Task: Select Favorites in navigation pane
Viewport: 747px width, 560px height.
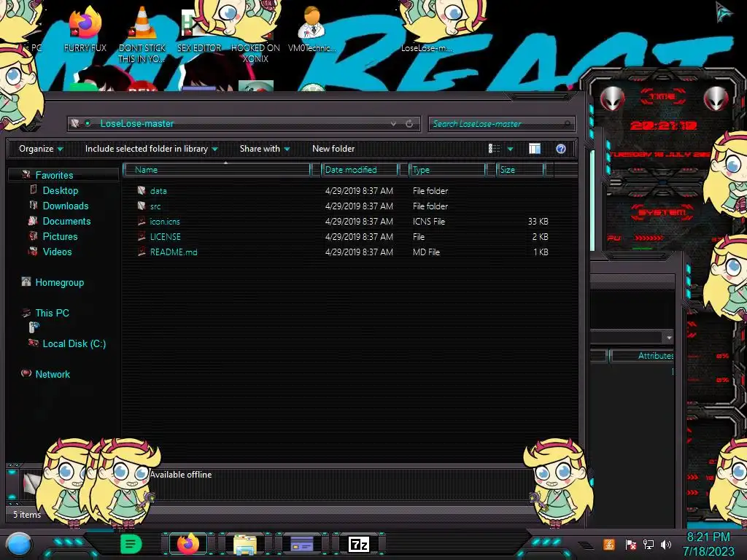Action: click(54, 175)
